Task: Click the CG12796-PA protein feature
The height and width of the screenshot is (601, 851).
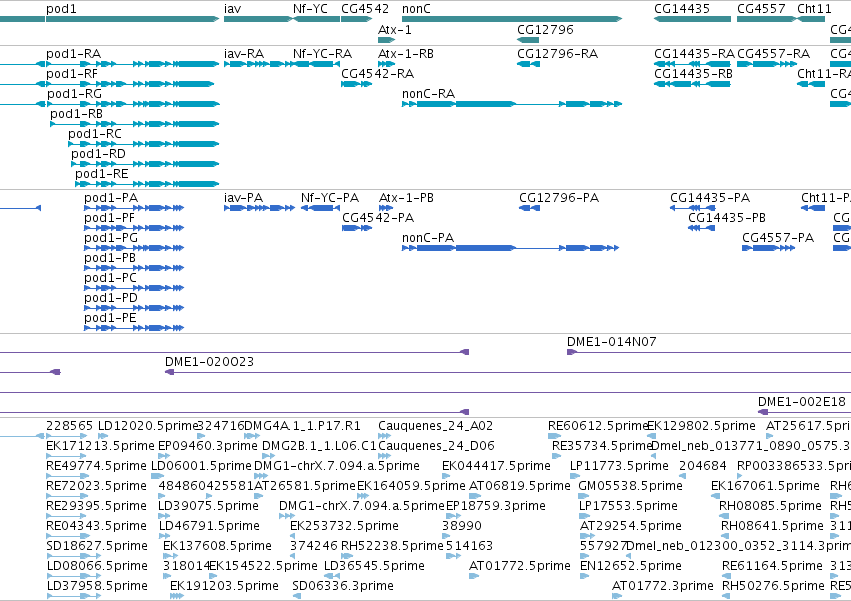Action: coord(529,208)
